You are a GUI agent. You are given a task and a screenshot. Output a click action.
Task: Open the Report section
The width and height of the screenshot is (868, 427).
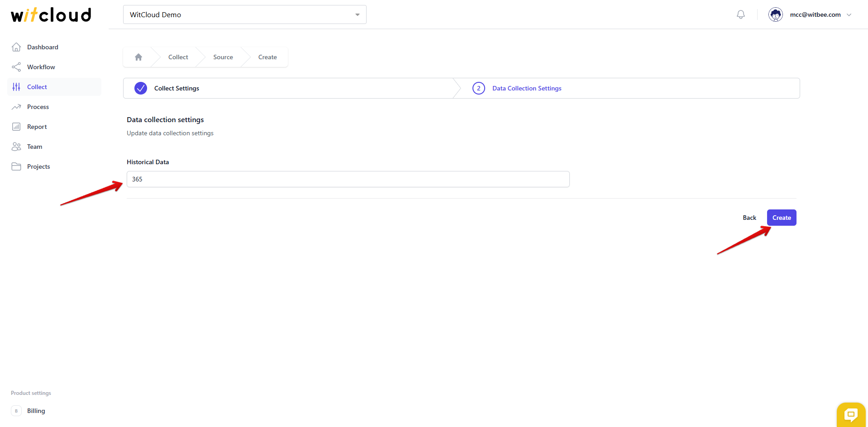coord(37,127)
